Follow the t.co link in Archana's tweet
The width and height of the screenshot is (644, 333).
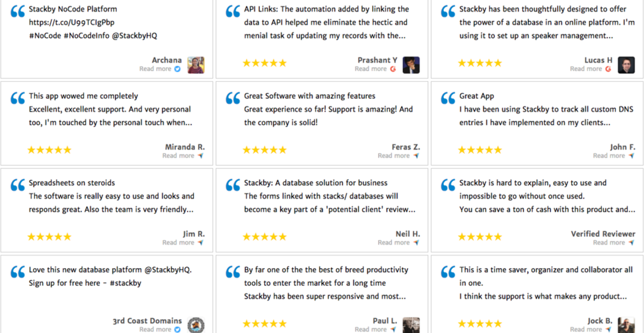coord(72,23)
